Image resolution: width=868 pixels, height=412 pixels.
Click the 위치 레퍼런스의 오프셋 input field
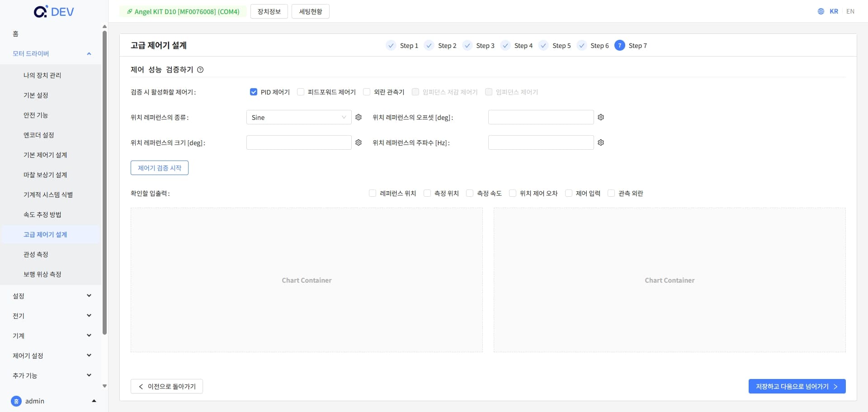point(541,117)
